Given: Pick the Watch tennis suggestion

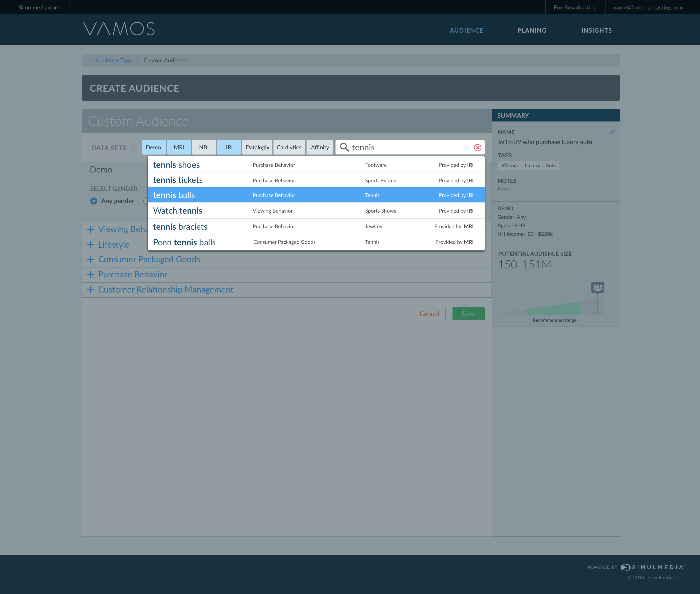Looking at the screenshot, I should tap(316, 211).
